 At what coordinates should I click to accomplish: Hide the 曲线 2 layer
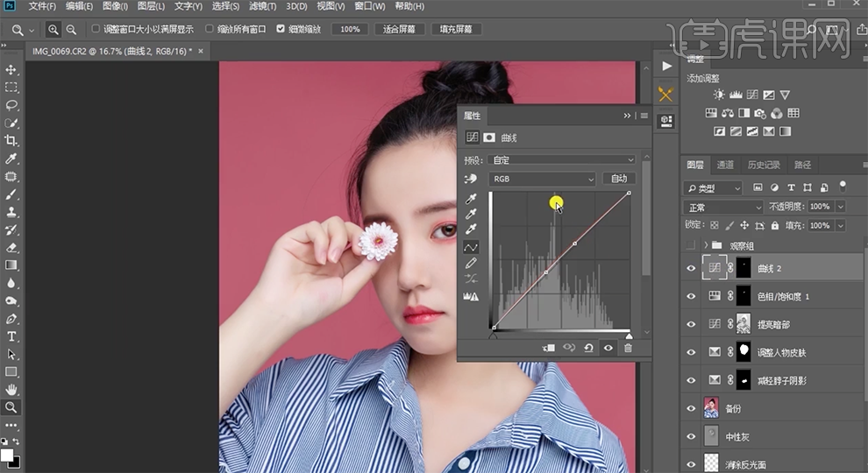tap(691, 269)
